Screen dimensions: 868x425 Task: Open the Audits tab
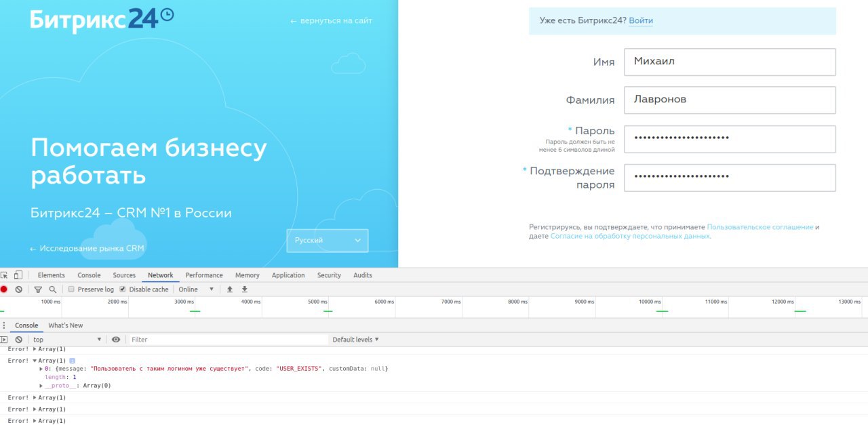tap(363, 275)
